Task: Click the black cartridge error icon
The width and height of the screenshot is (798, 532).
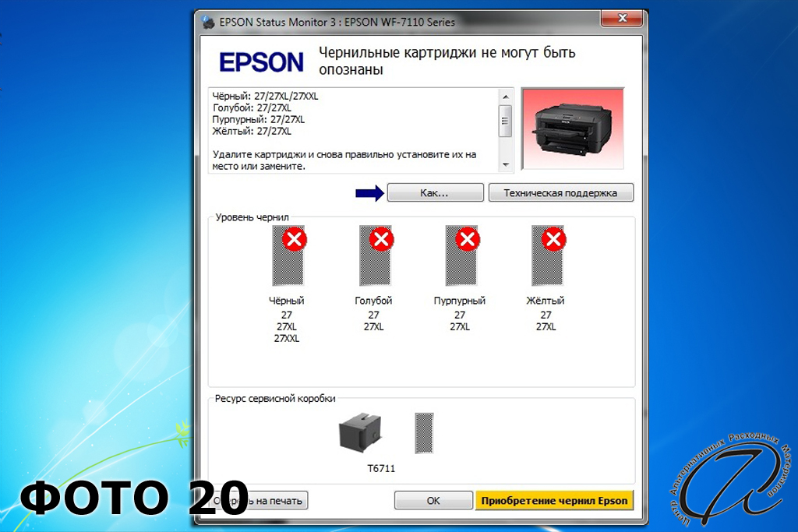Action: [x=294, y=240]
